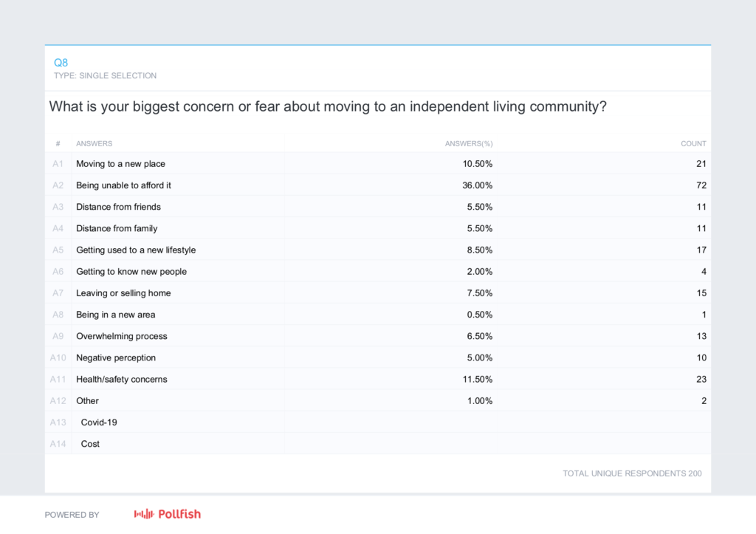
Task: Click the Q8 question label
Action: coord(61,63)
